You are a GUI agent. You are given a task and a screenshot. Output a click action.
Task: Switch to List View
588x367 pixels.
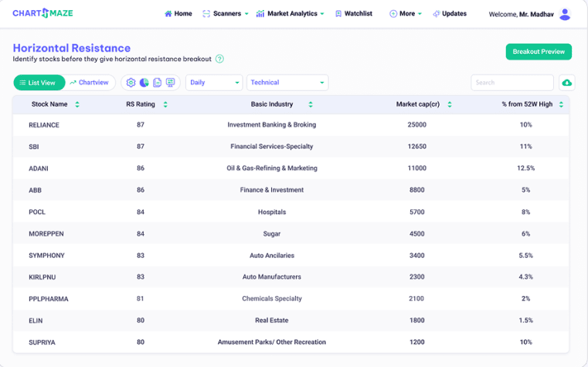[37, 83]
